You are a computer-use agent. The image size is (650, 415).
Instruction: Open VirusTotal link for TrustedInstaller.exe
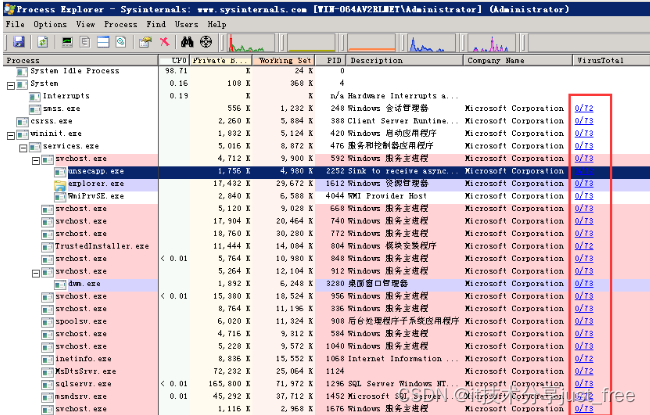pos(584,246)
